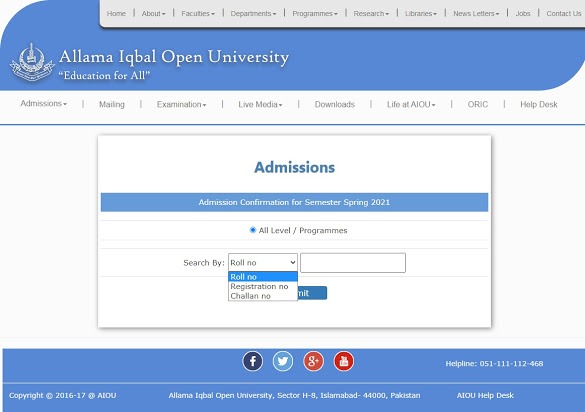Open the Jobs page
The image size is (585, 412).
point(523,13)
